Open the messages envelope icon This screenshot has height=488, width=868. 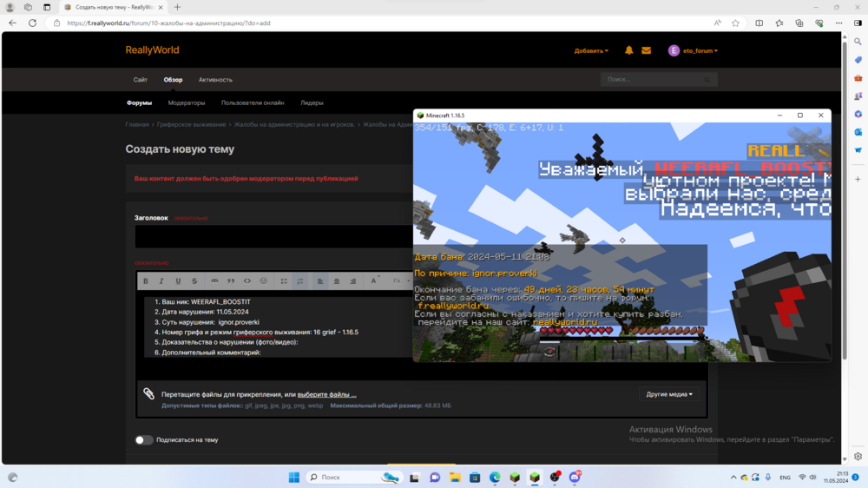point(646,50)
